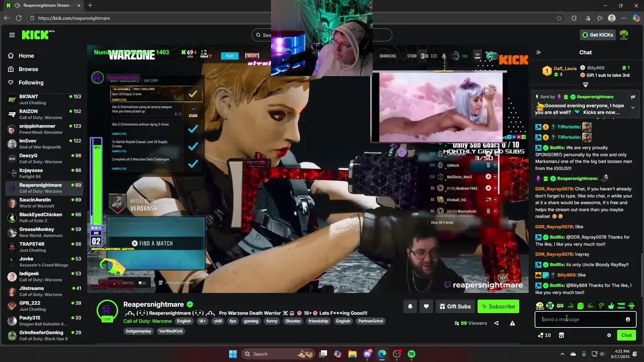Open the browser favorites list

(600, 18)
